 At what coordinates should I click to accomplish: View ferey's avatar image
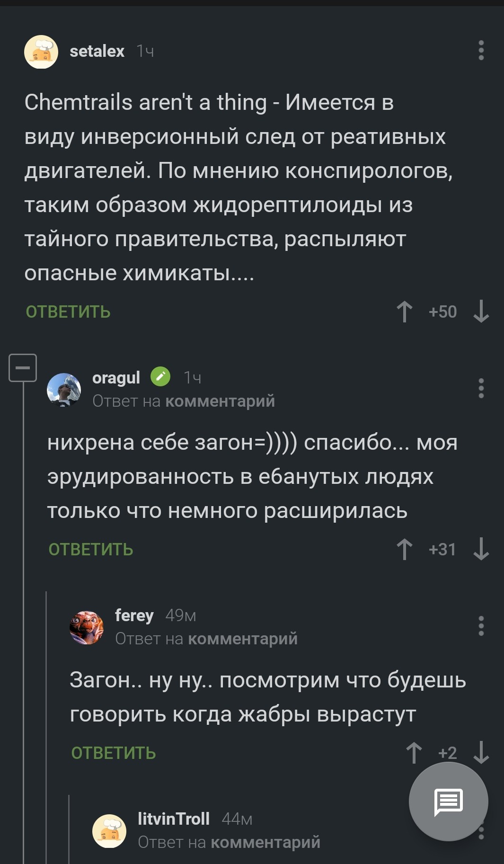[87, 627]
